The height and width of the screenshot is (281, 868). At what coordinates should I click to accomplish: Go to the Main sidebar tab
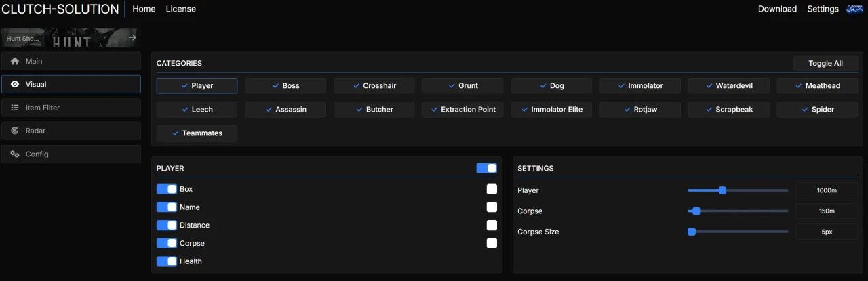click(x=71, y=61)
